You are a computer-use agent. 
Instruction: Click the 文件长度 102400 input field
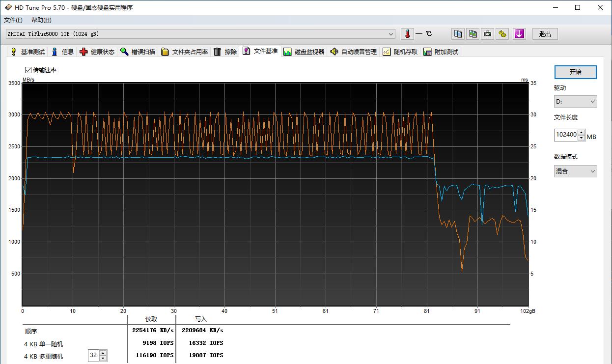click(566, 135)
